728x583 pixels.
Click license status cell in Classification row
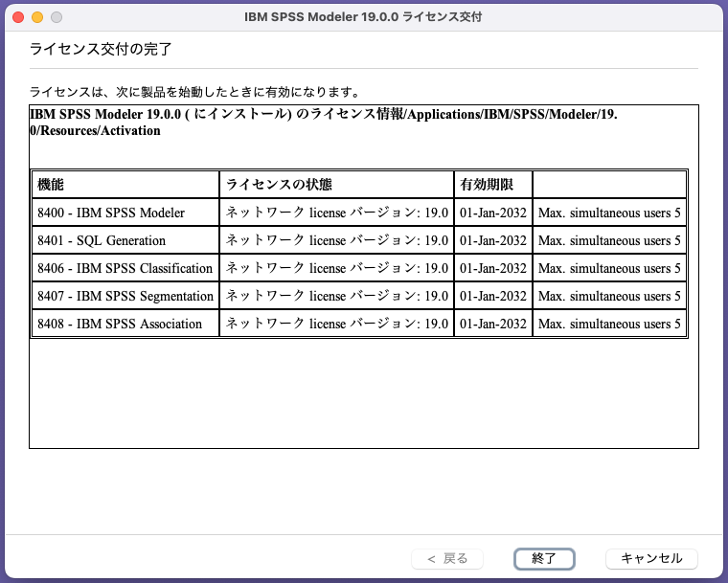pos(336,268)
